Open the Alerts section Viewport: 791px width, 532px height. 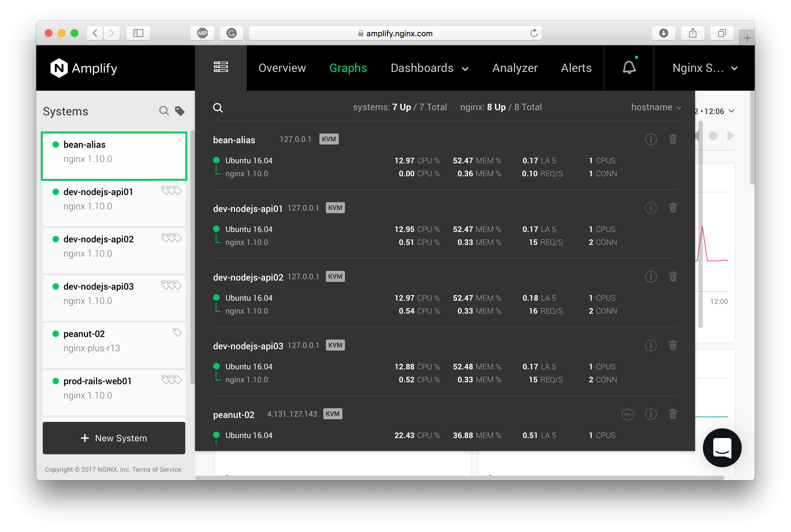(x=576, y=68)
